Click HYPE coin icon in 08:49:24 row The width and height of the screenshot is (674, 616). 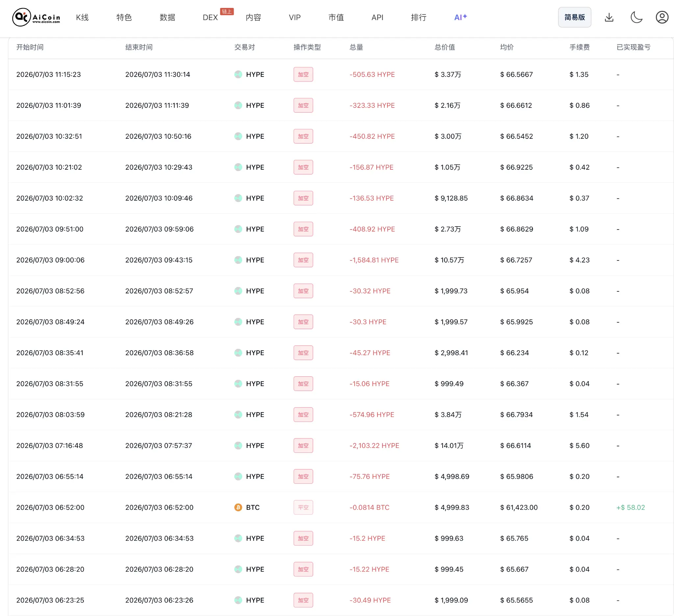pos(238,322)
